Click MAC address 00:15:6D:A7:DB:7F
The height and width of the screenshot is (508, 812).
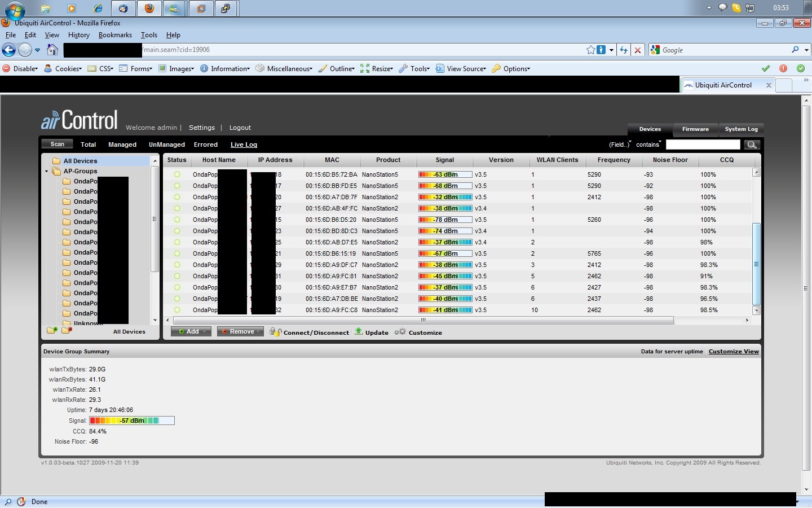pos(332,197)
